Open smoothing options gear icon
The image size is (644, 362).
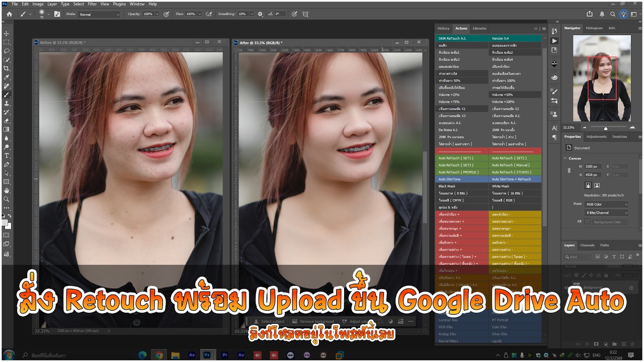click(260, 14)
